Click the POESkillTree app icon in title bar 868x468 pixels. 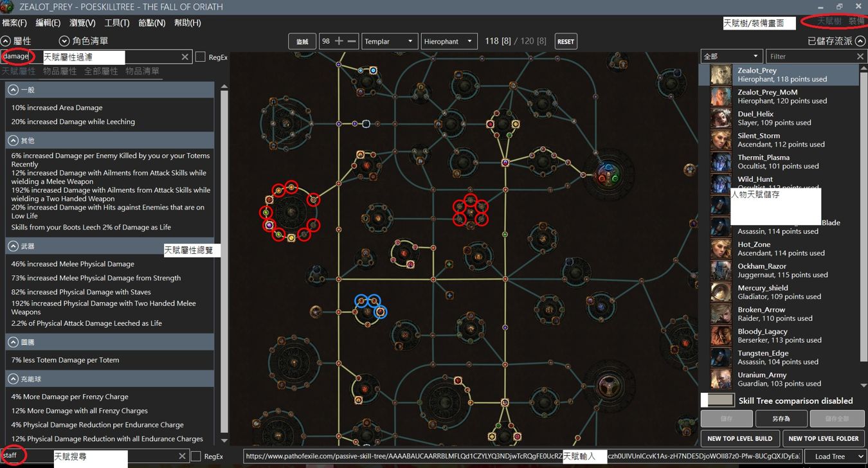tap(7, 7)
